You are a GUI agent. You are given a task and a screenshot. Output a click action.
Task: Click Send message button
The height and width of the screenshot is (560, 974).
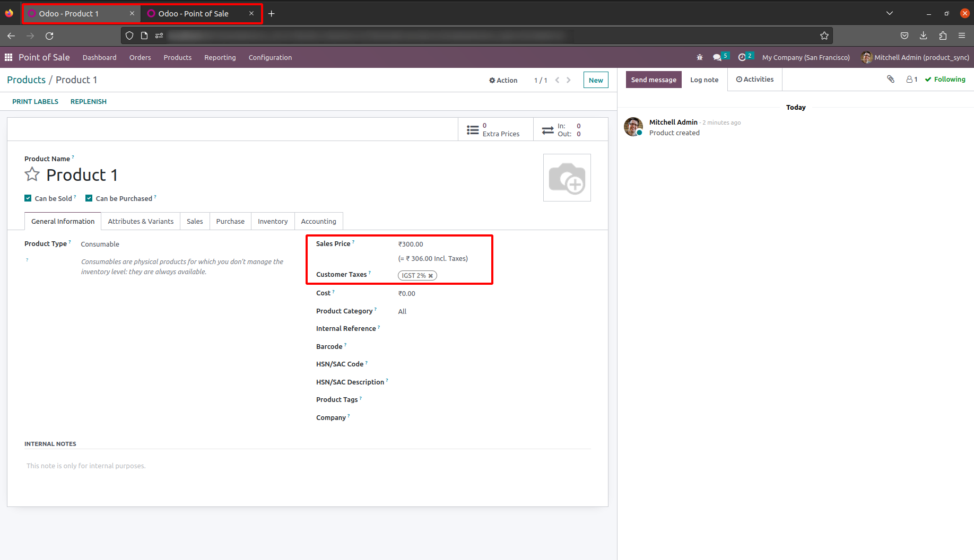point(654,80)
